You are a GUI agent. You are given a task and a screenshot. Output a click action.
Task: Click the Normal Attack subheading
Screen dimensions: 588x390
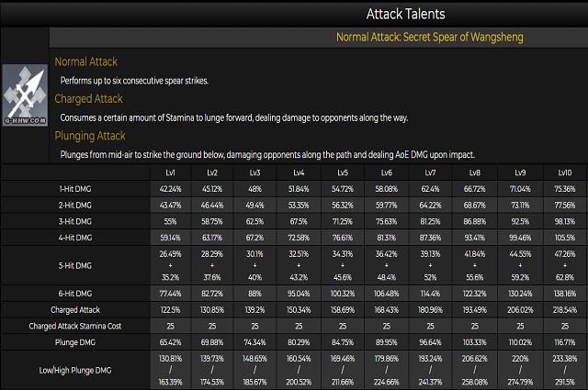click(85, 61)
